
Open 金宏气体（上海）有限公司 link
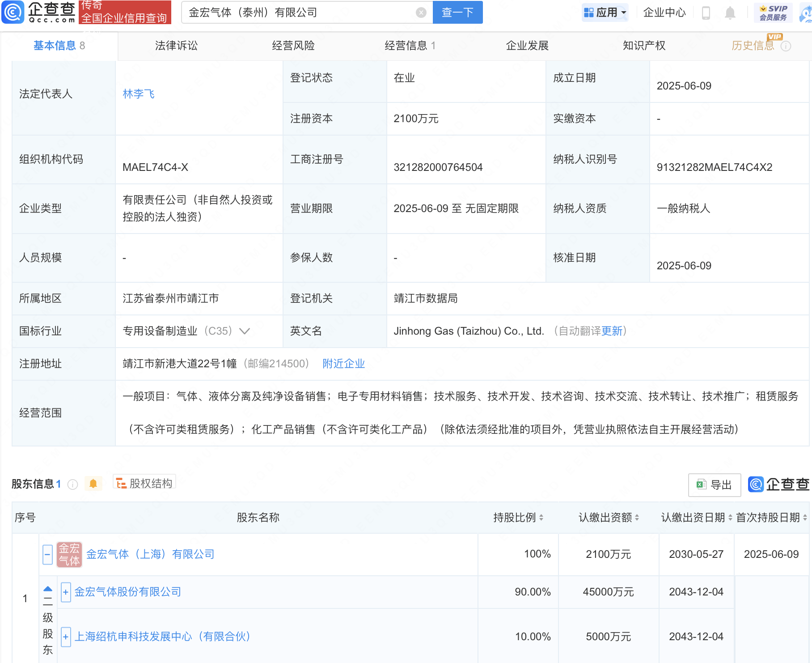click(x=150, y=554)
